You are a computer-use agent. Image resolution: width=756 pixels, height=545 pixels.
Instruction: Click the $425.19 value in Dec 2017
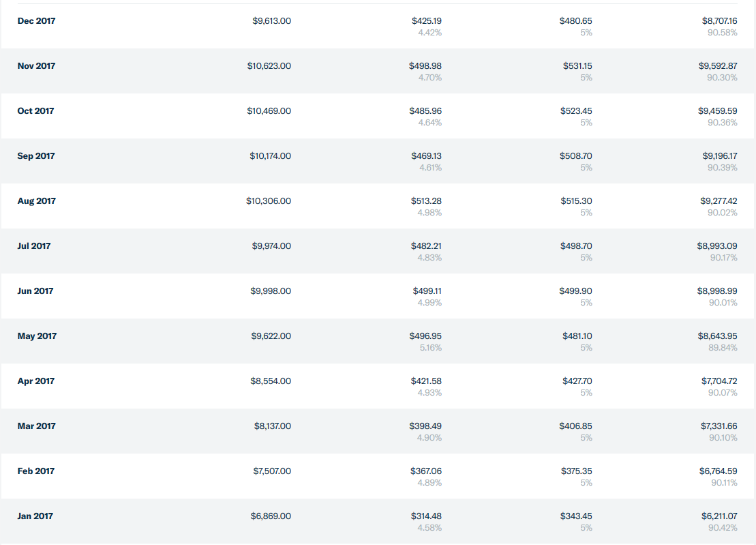(x=427, y=20)
